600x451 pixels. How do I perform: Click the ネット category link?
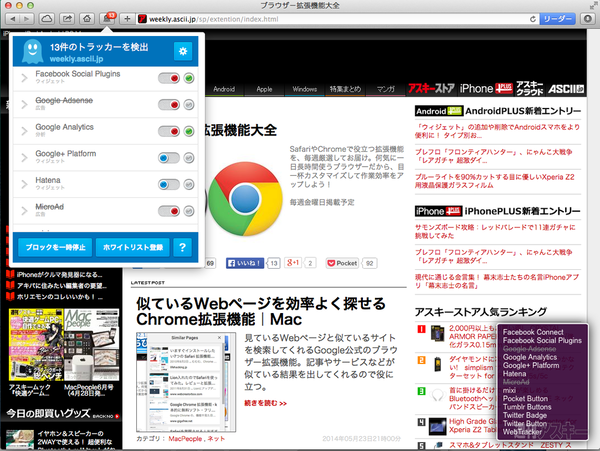tap(216, 439)
